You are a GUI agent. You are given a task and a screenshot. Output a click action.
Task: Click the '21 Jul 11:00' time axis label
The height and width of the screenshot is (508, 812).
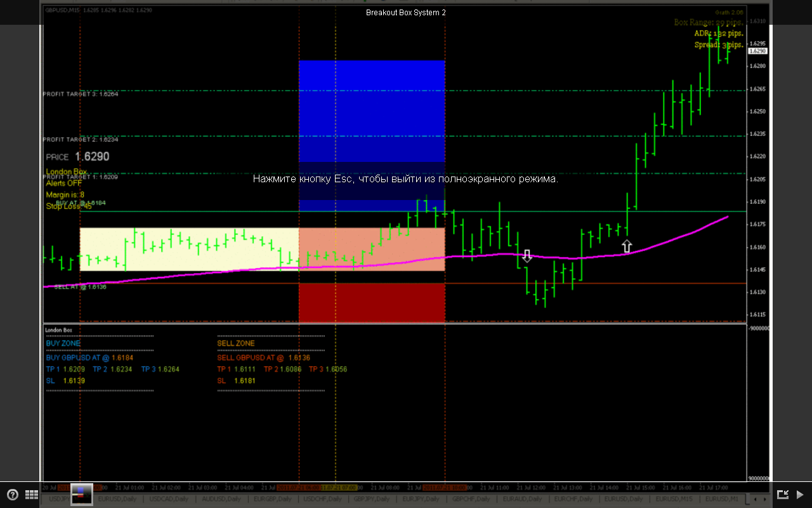495,488
